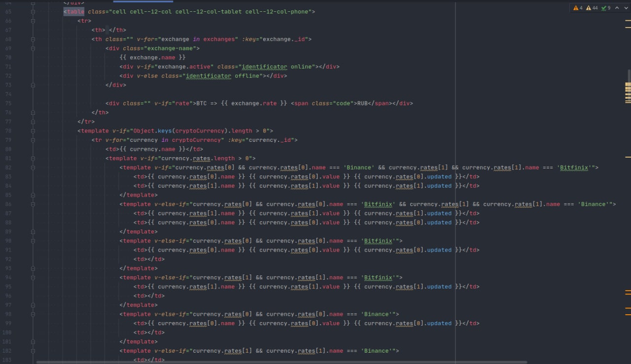Collapse the v-else-if template on line 86
631x364 pixels.
[x=33, y=204]
